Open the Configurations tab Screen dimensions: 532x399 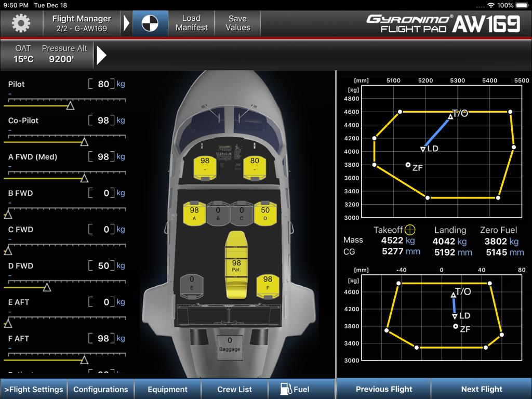click(101, 389)
